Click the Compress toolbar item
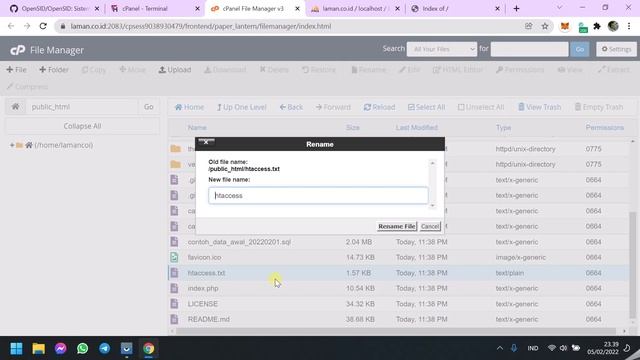 pyautogui.click(x=27, y=87)
